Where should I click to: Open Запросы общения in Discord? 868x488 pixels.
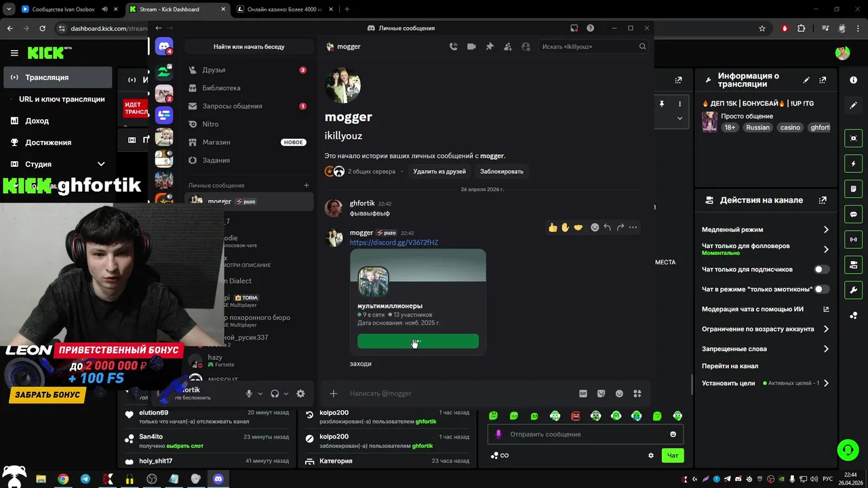249,106
